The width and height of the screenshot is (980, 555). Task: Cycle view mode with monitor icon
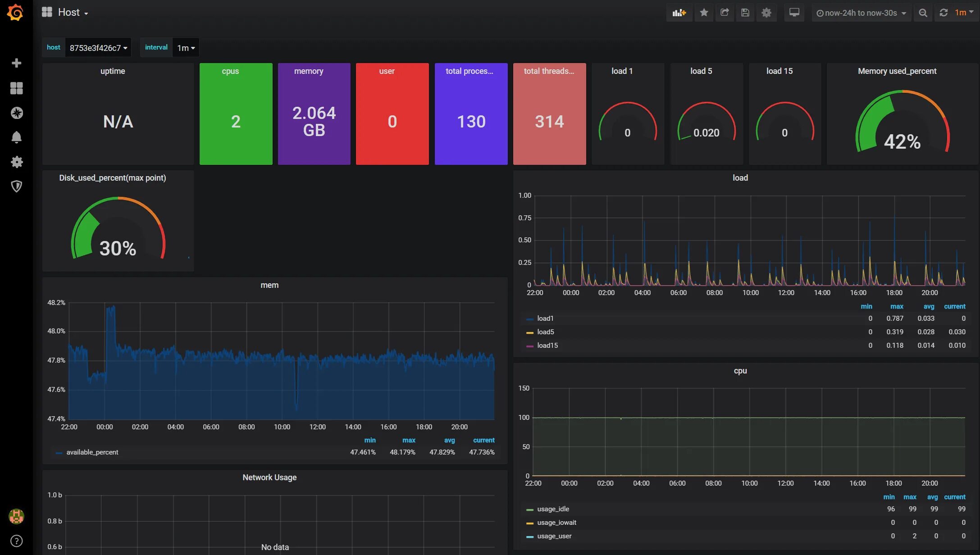point(794,13)
